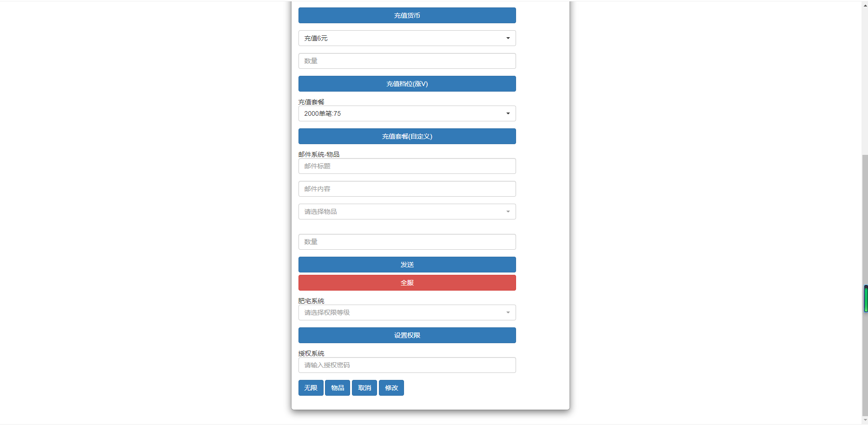Click the blue 发送 button
The image size is (868, 425).
pos(407,265)
